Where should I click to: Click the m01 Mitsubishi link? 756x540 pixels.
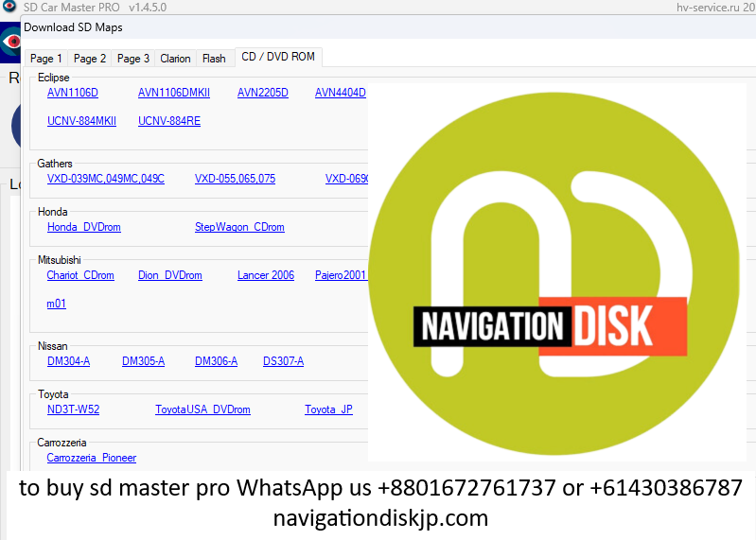pos(57,304)
